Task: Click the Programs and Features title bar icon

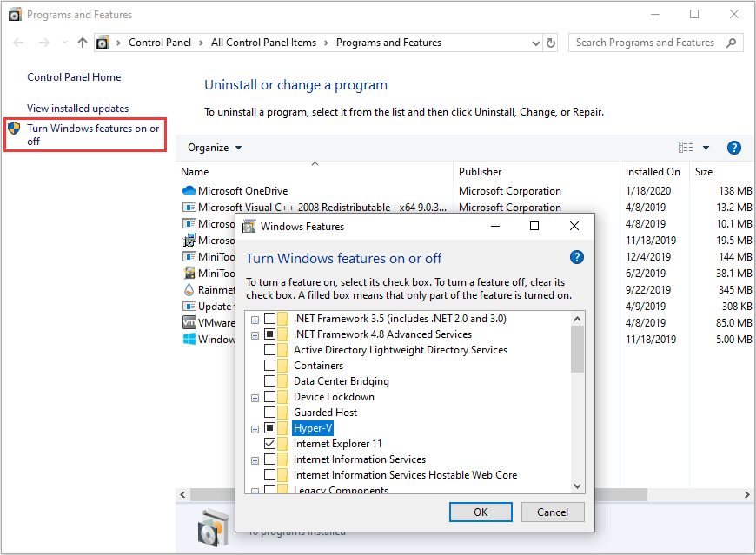Action: click(15, 15)
